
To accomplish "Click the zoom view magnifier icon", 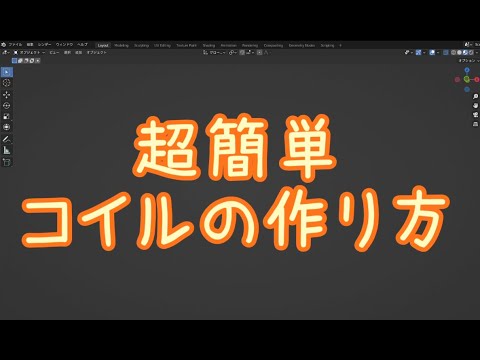I will 476,96.
